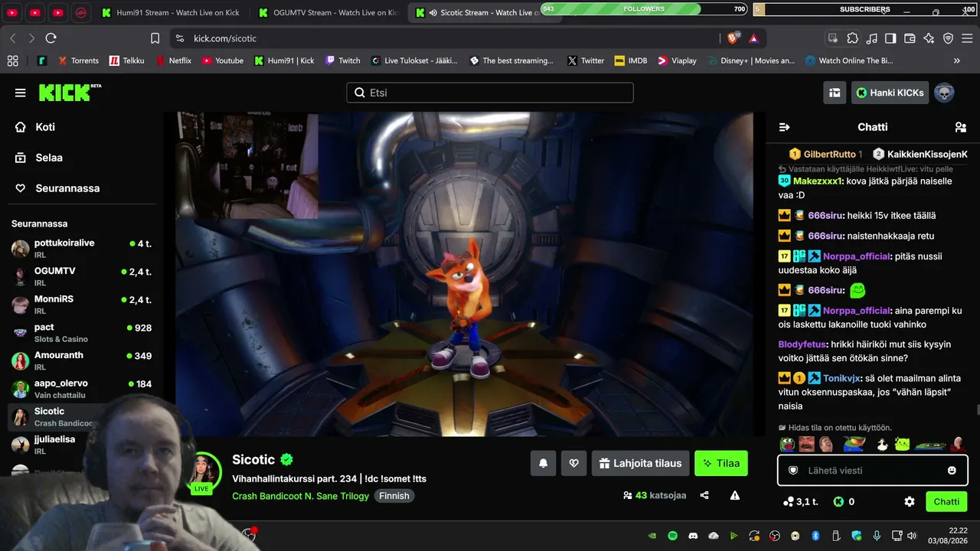The height and width of the screenshot is (551, 980).
Task: Click the taskbar volume icon
Action: pos(911,536)
